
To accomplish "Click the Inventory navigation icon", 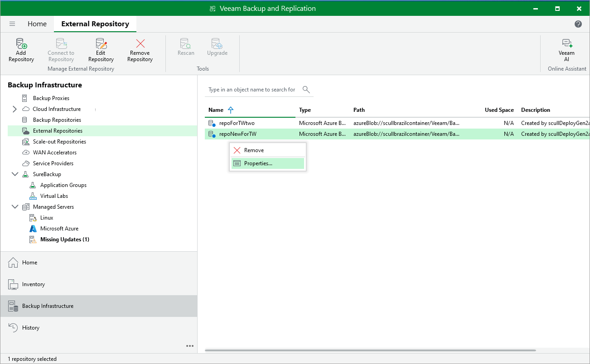I will point(13,284).
